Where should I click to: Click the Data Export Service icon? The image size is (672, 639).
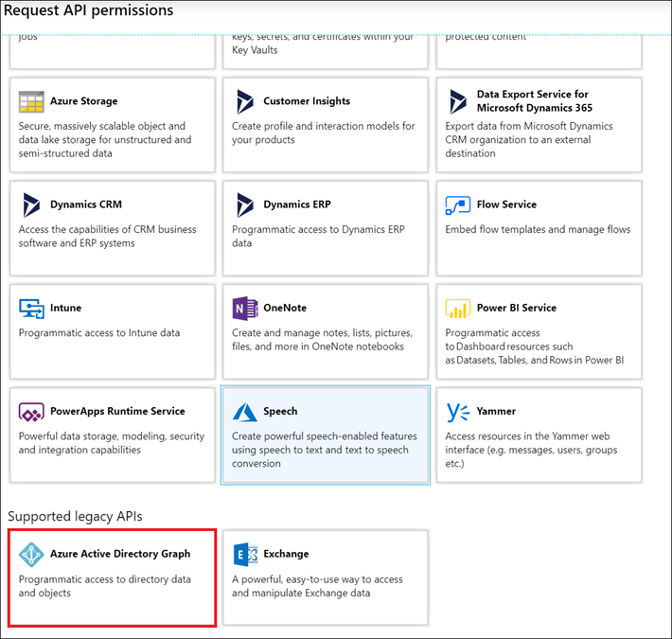tap(458, 101)
